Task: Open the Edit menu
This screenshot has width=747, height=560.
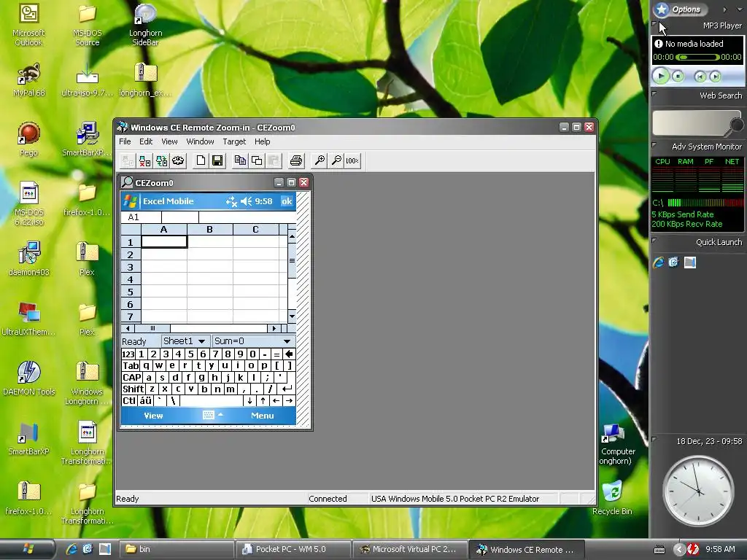Action: tap(146, 141)
